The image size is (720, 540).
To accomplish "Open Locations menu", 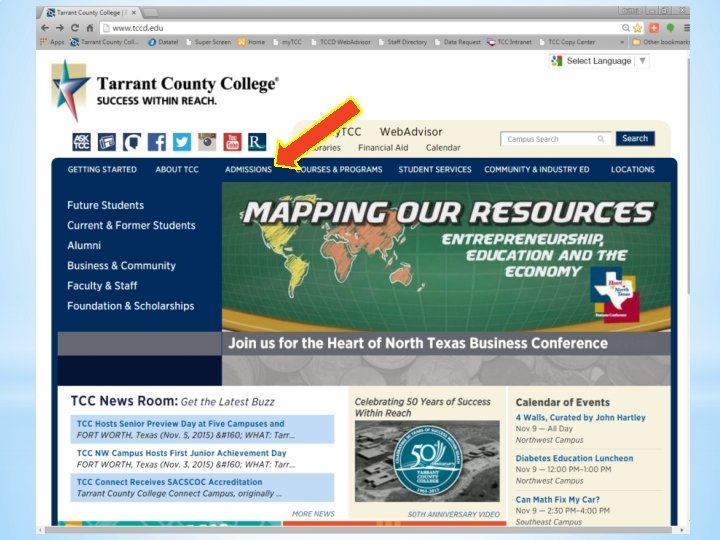I will point(633,169).
